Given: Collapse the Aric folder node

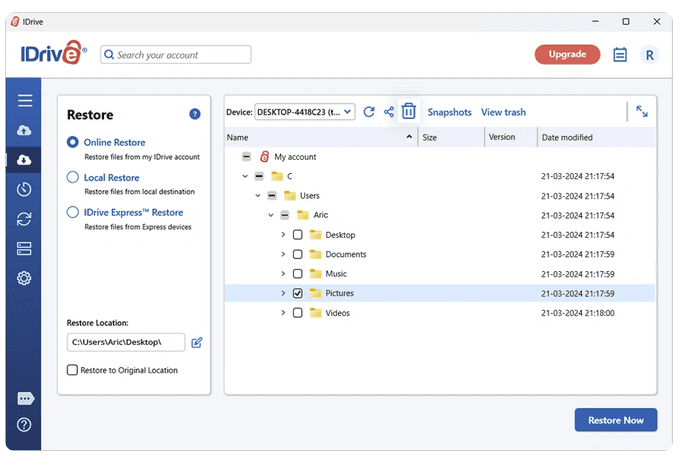Looking at the screenshot, I should [x=270, y=215].
